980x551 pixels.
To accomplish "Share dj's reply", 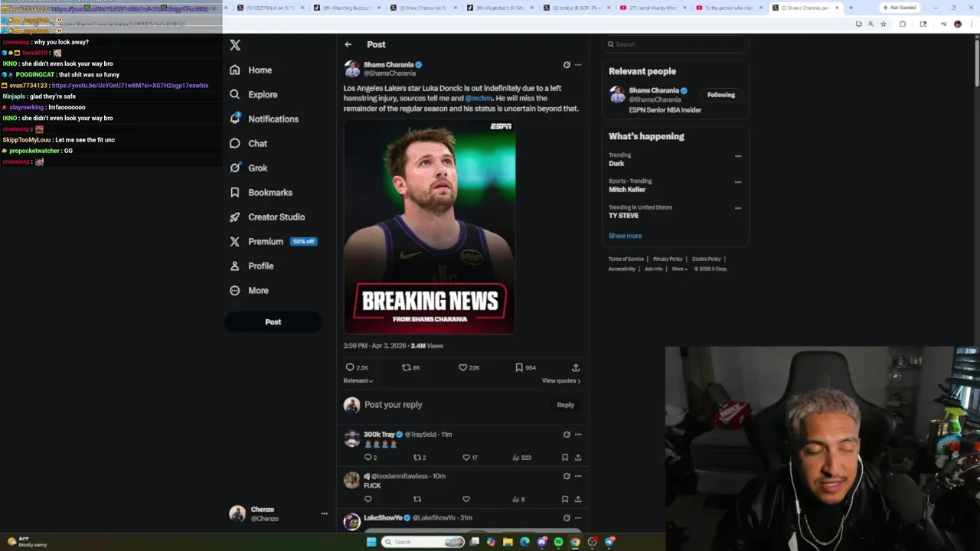I will [578, 499].
